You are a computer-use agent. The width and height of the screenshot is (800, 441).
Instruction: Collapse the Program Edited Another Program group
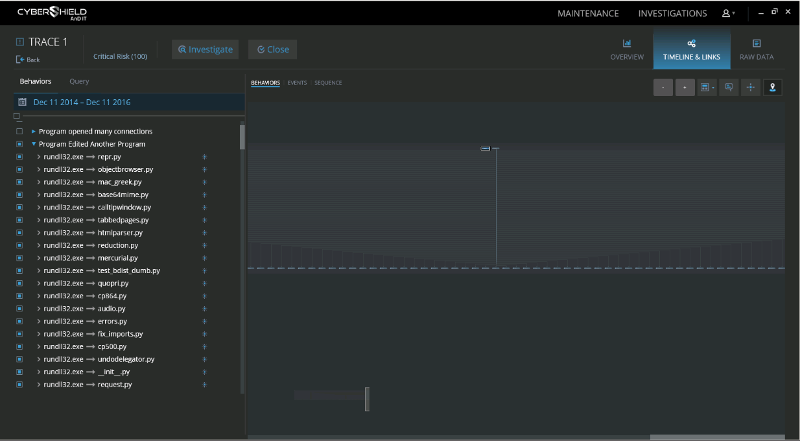point(33,144)
